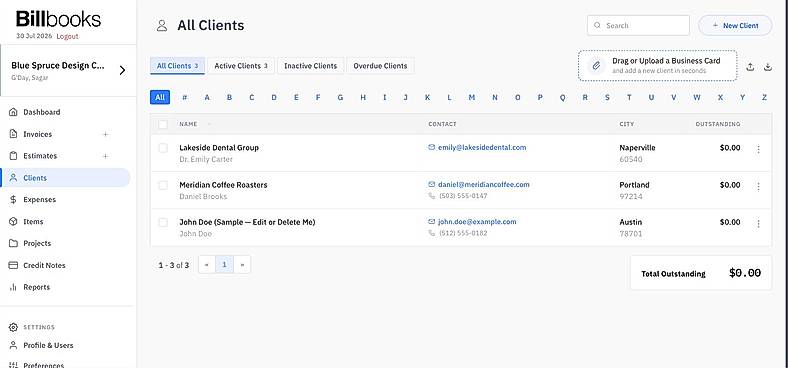
Task: Open the three-dot menu for Lakeside Dental Group
Action: 758,149
